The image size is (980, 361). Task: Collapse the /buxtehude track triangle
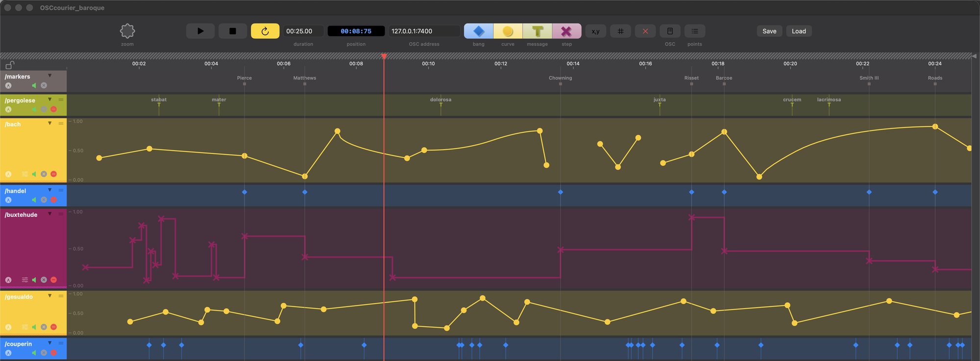50,214
